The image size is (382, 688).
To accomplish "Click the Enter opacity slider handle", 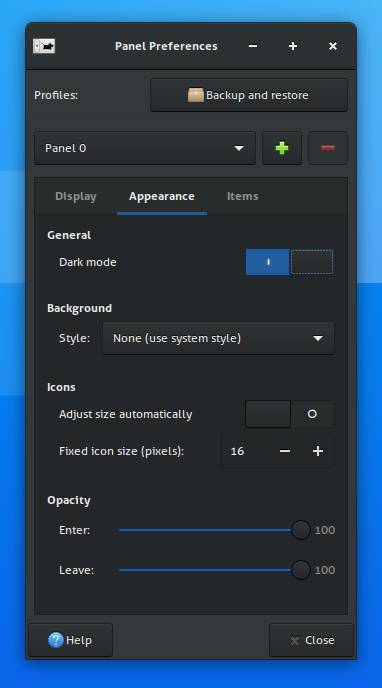I will pyautogui.click(x=301, y=530).
